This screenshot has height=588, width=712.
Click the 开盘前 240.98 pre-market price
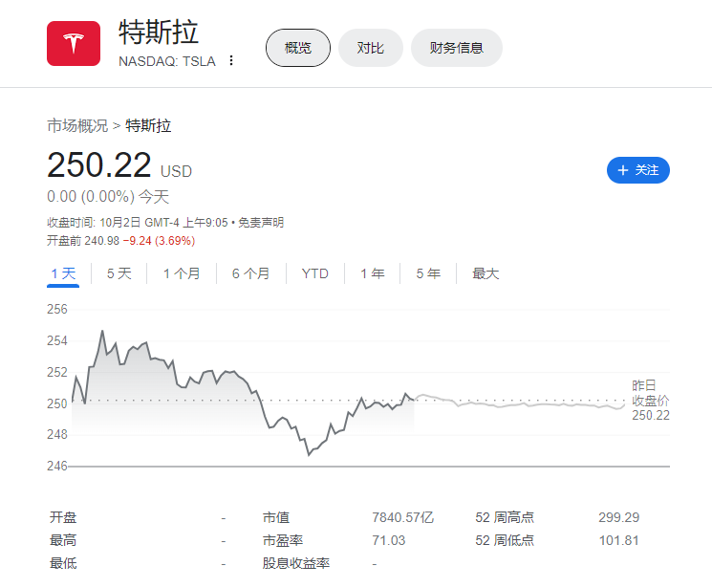tap(83, 241)
